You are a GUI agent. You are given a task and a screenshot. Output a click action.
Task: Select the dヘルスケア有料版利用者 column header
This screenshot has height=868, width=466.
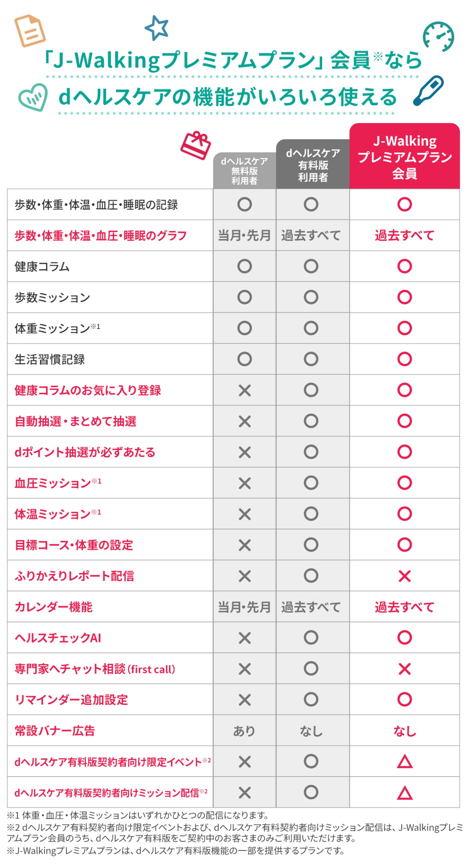coord(312,164)
